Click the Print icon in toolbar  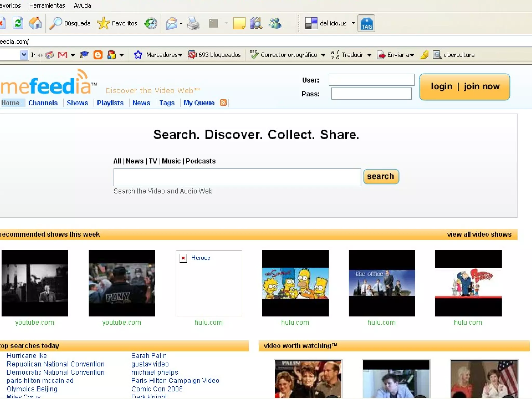coord(193,24)
